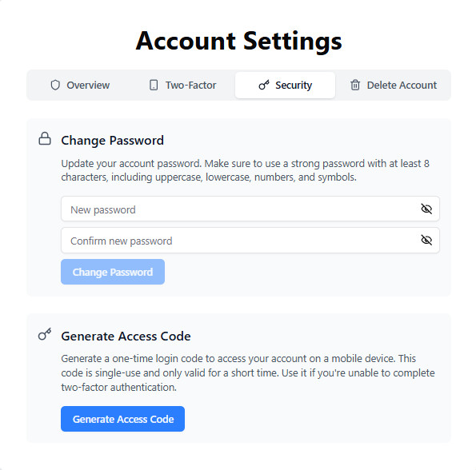Click the Generate Access Code section heading
The height and width of the screenshot is (470, 476).
[126, 336]
